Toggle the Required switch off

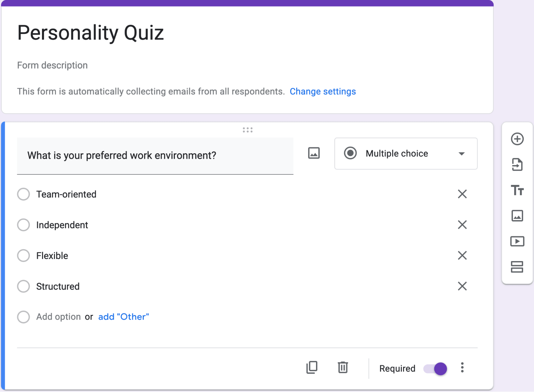pos(435,369)
